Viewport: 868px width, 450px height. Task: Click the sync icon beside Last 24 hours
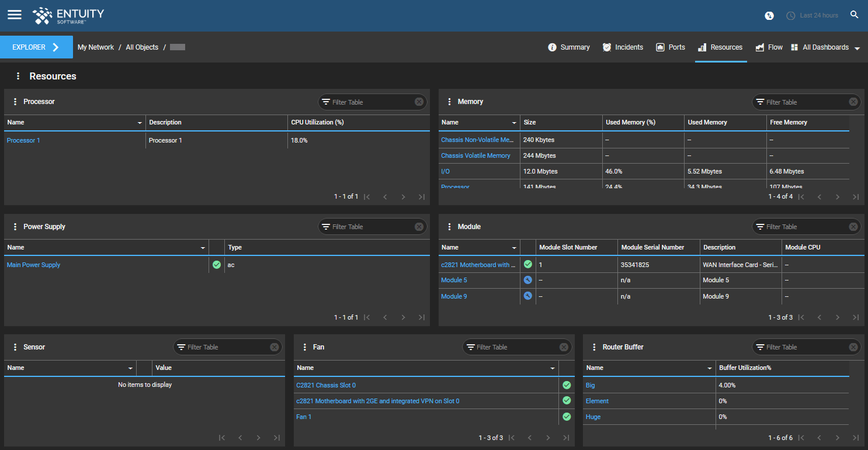point(769,15)
